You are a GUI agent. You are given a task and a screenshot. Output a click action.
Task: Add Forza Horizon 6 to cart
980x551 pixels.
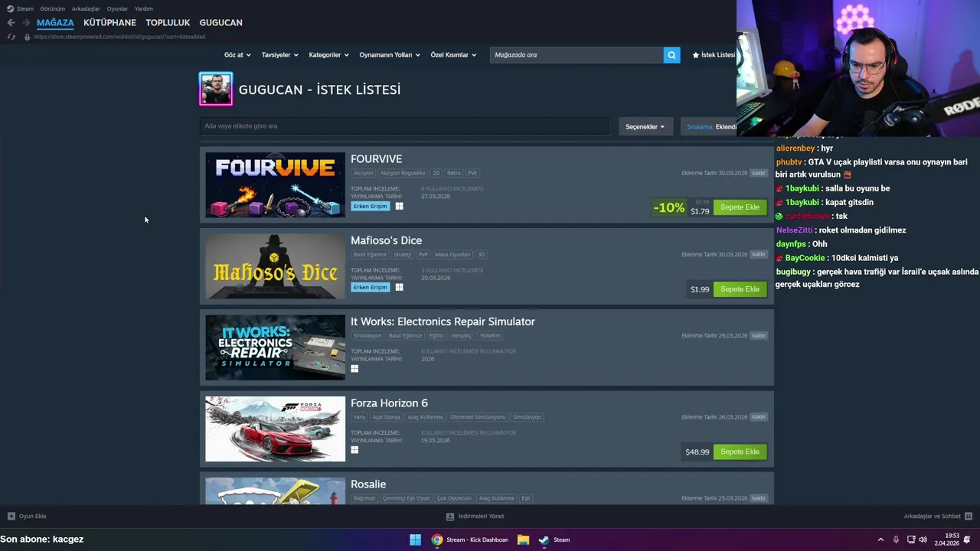[740, 452]
